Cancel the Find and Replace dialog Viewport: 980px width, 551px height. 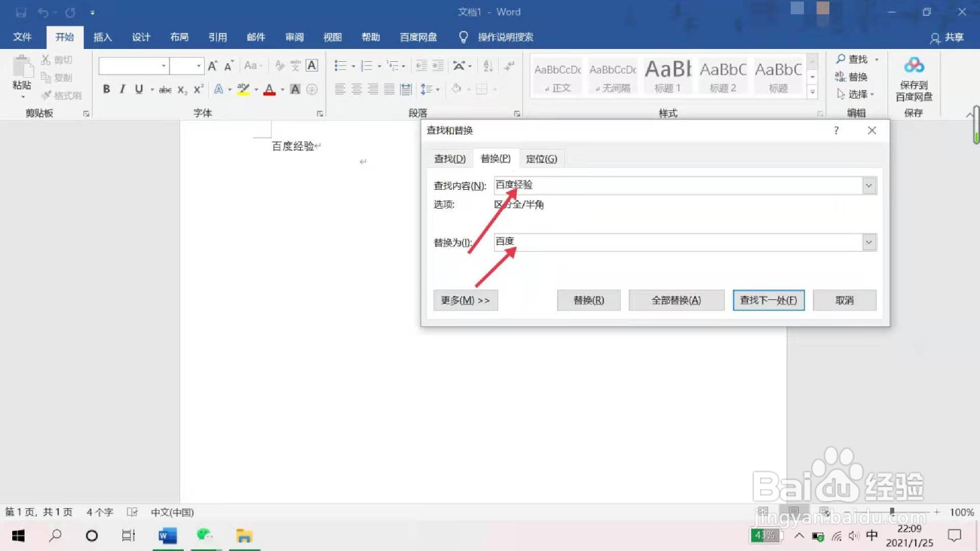click(845, 301)
